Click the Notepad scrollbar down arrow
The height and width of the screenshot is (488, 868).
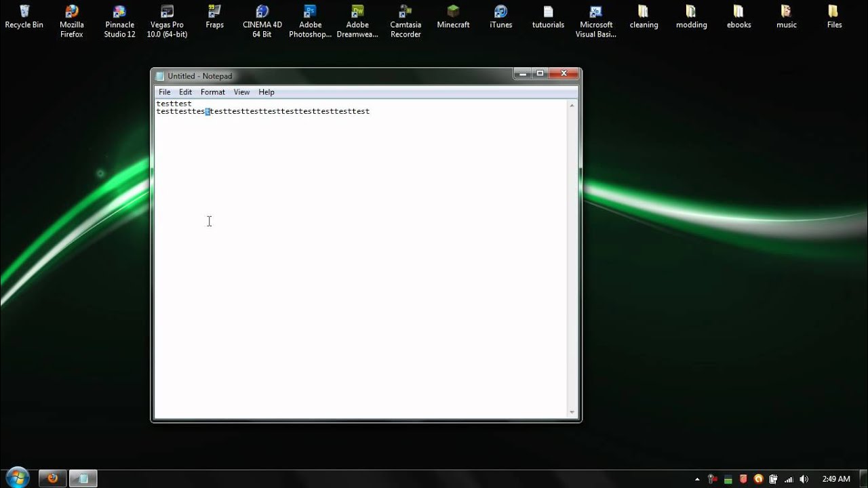(572, 412)
